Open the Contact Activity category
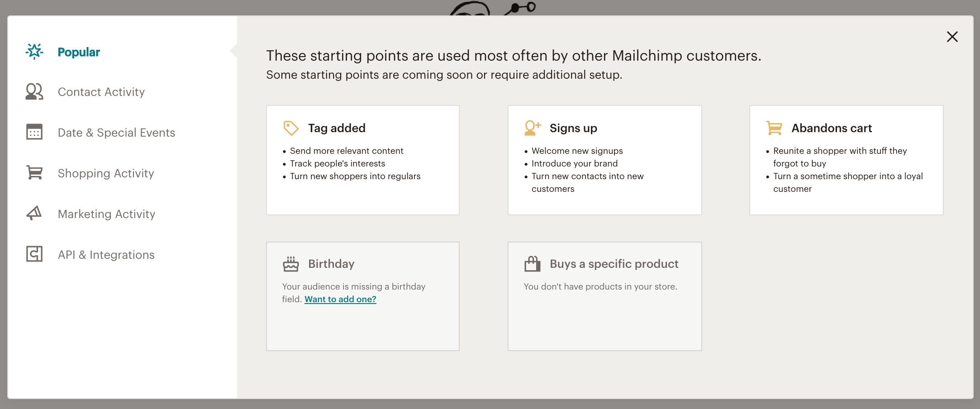 coord(101,92)
